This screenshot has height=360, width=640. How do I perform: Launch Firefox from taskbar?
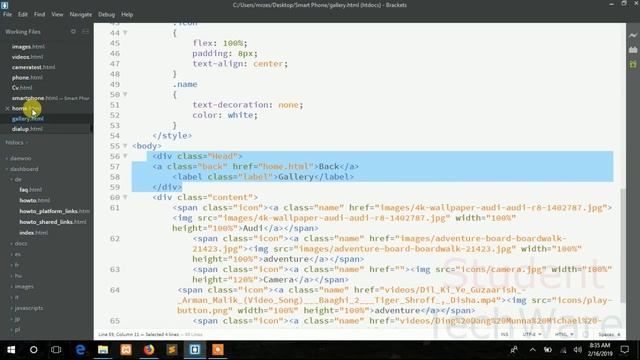[149, 350]
